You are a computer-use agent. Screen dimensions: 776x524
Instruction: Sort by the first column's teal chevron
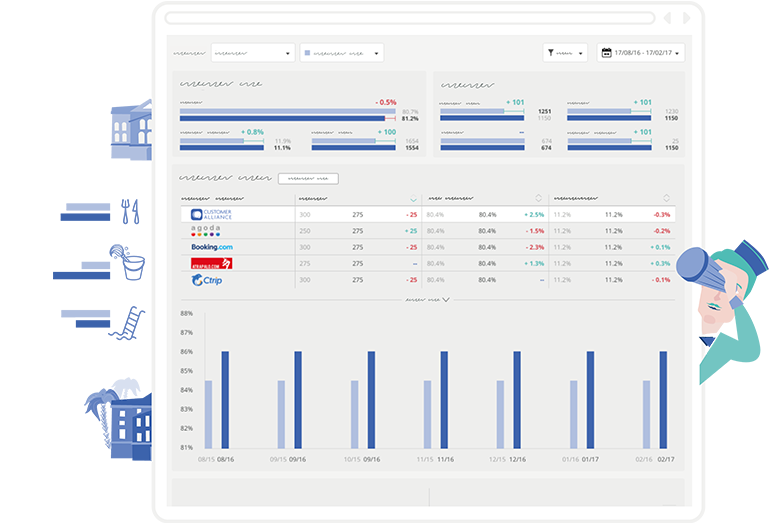pyautogui.click(x=413, y=198)
